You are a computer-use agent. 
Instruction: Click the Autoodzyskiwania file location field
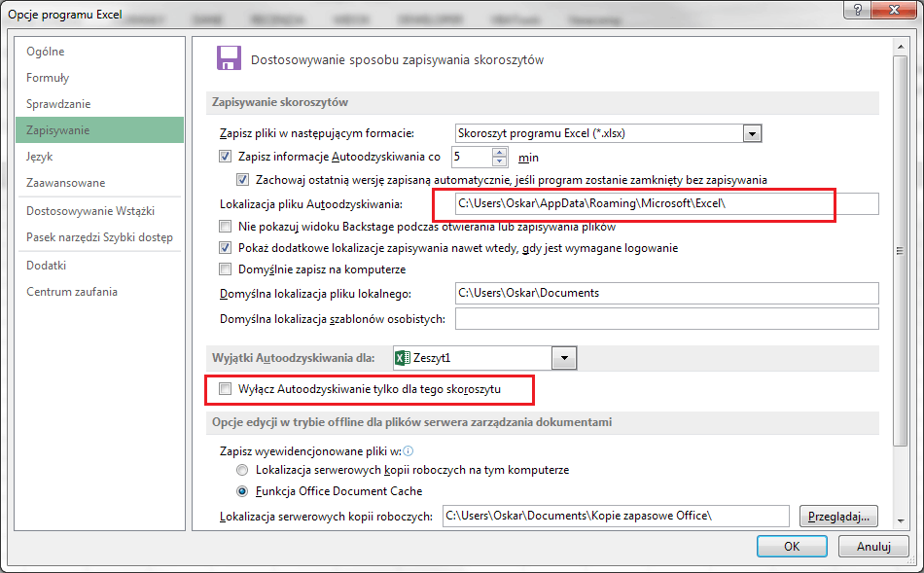(666, 203)
